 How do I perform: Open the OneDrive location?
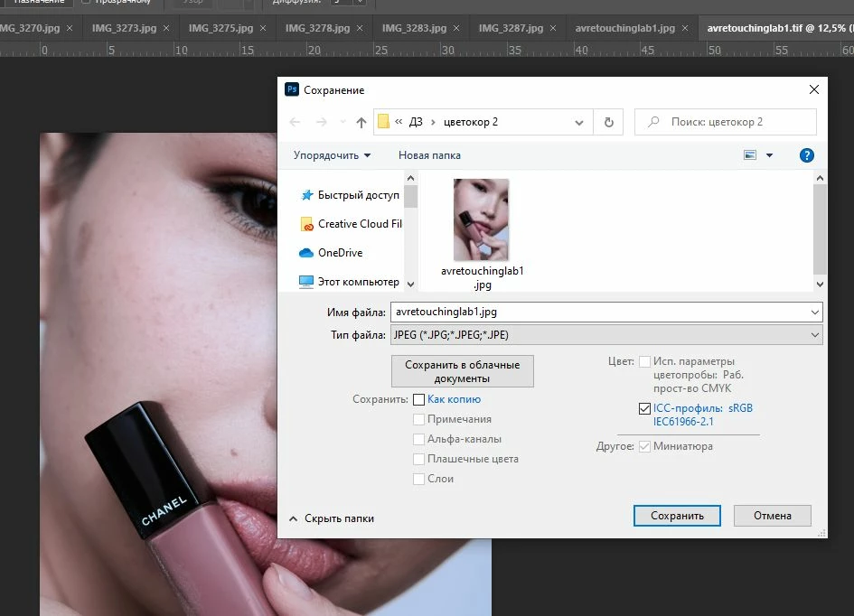(331, 253)
